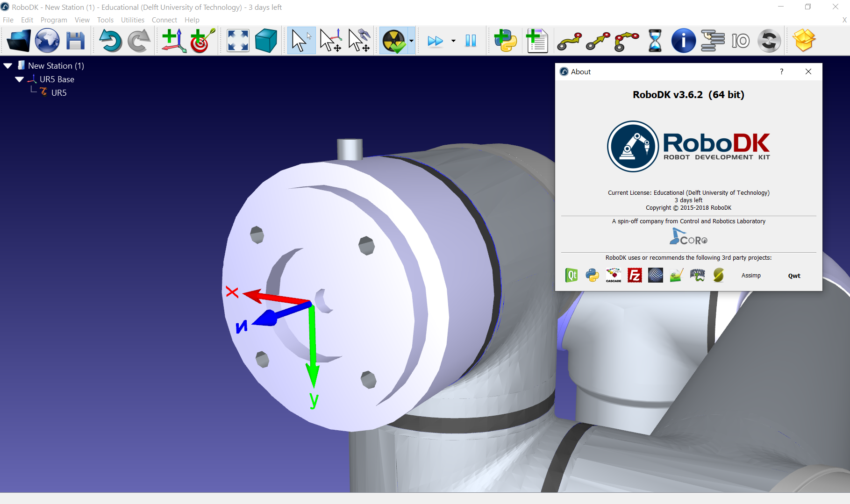This screenshot has width=850, height=504.
Task: Open a file with the folder icon
Action: [x=19, y=41]
